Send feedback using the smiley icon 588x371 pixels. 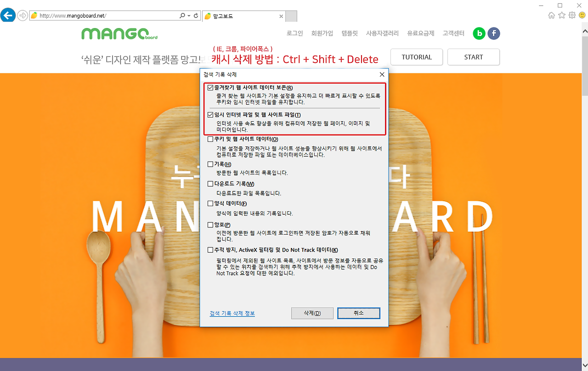pos(582,15)
